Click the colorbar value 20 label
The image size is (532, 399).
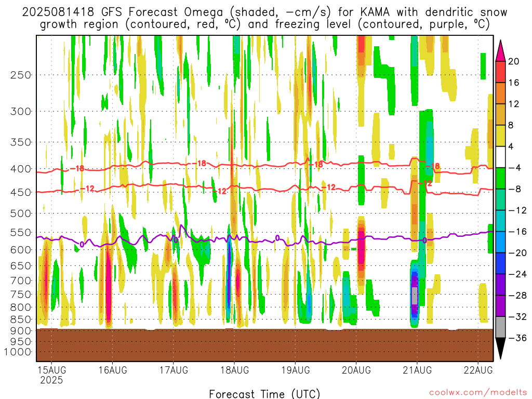coord(514,61)
